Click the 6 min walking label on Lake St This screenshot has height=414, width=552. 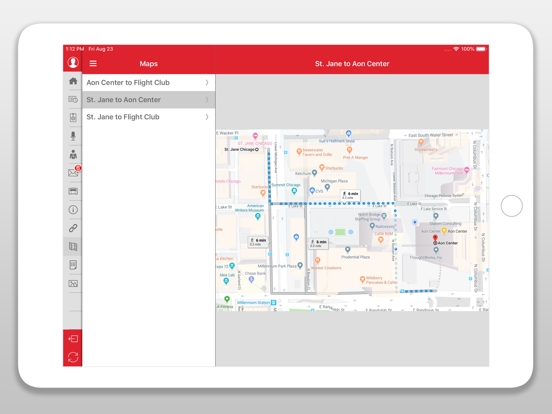[x=350, y=195]
